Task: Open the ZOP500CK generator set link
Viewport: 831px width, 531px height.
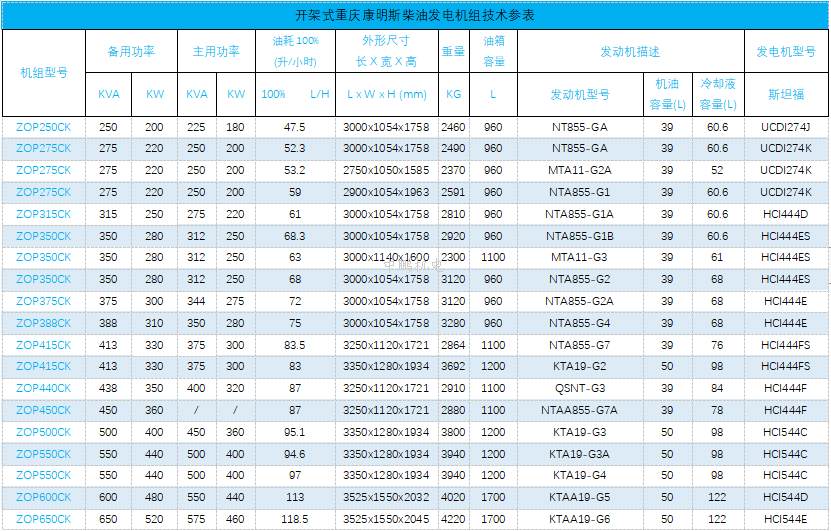Action: [44, 432]
